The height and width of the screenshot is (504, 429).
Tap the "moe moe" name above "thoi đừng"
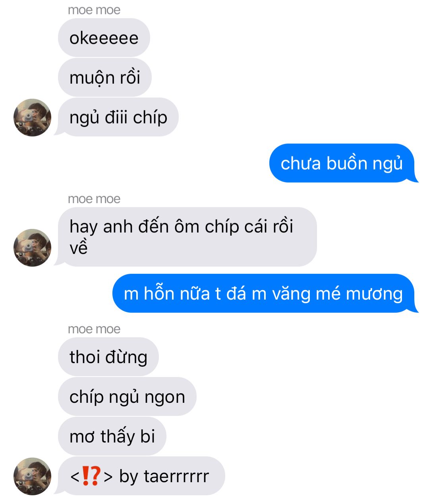94,329
